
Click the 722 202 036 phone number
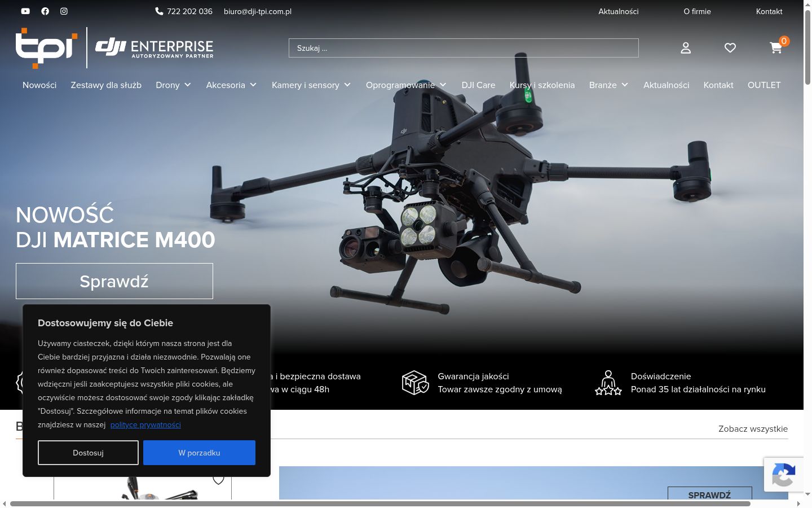[x=189, y=11]
